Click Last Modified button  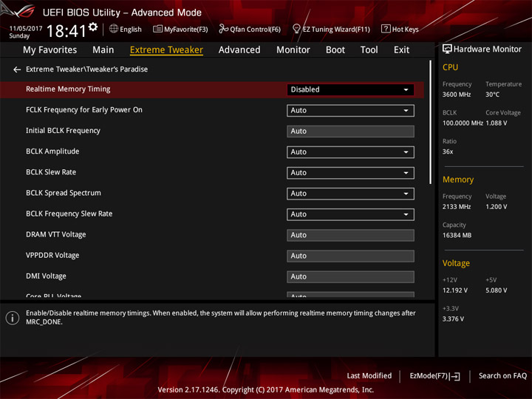[369, 376]
